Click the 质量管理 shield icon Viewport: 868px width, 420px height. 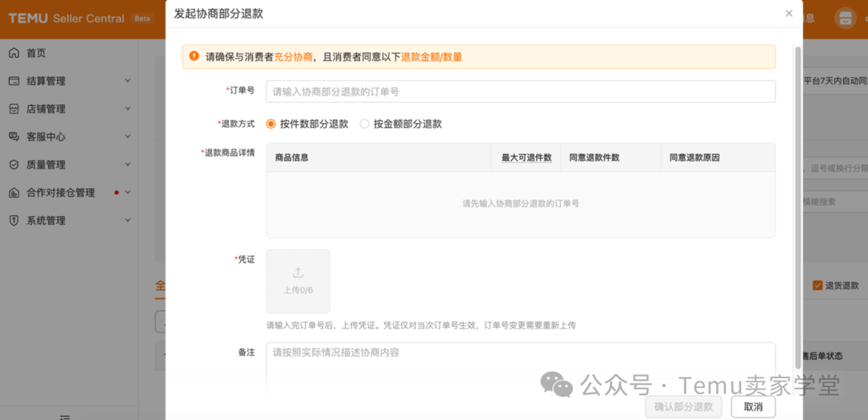14,165
